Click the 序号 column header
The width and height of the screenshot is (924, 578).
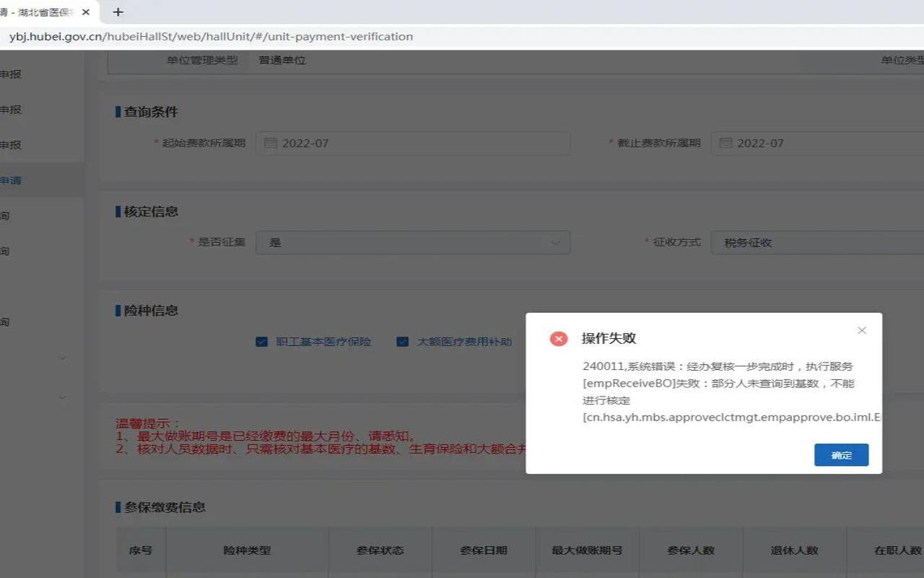(141, 550)
